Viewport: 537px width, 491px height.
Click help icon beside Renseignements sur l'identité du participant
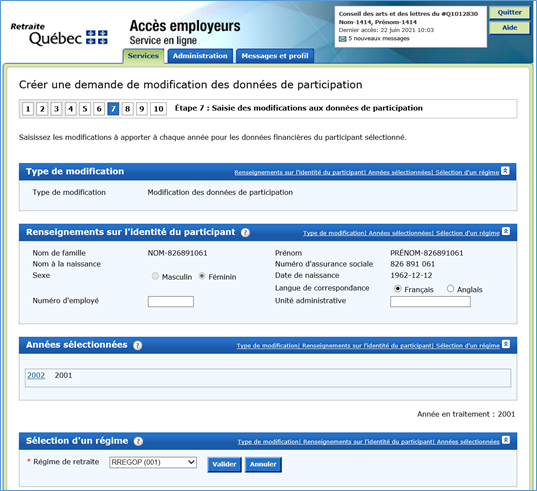point(245,233)
